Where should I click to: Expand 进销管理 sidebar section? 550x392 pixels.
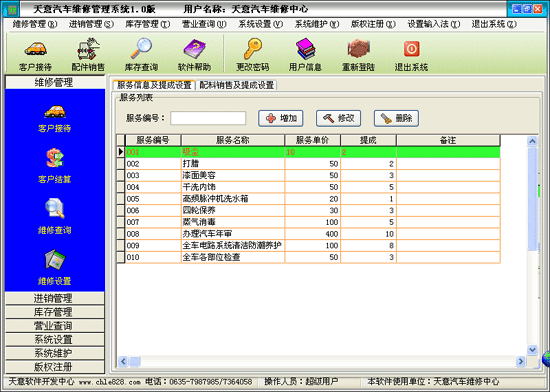tap(55, 298)
